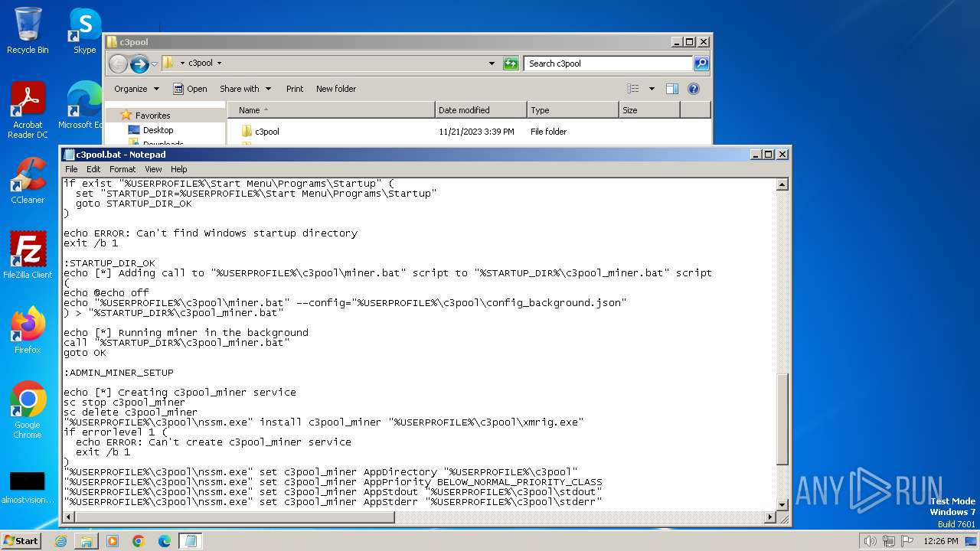Click ':ADMIN_MINER_SETUP' label in Notepad

pos(119,373)
